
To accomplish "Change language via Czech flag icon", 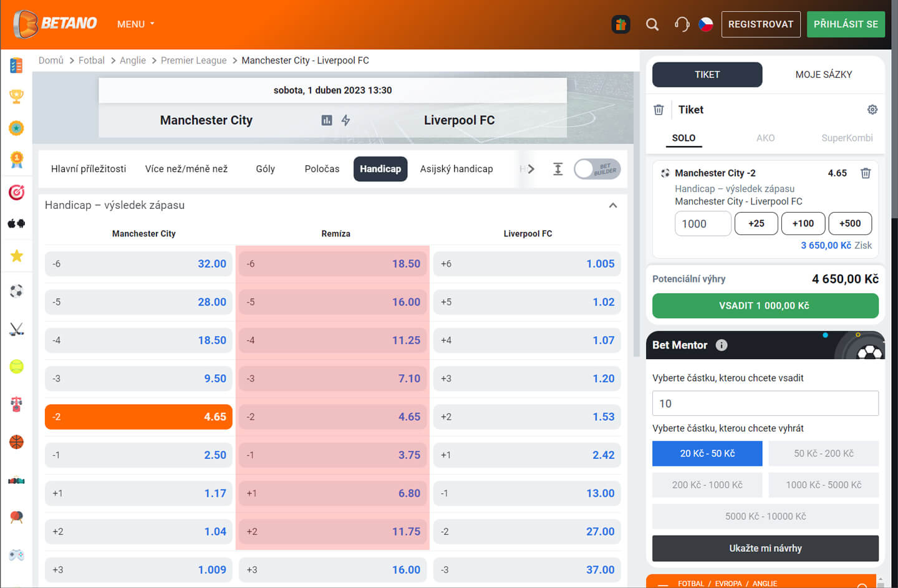I will click(x=706, y=24).
